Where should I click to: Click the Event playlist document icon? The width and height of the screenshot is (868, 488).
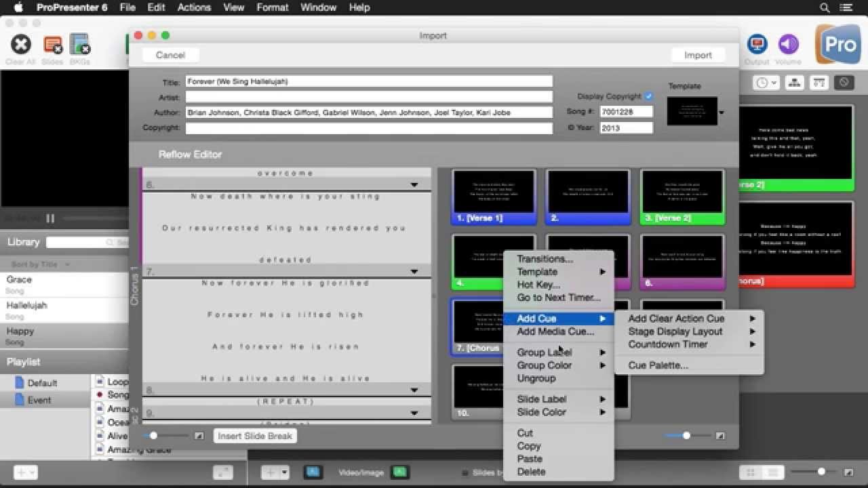(19, 400)
